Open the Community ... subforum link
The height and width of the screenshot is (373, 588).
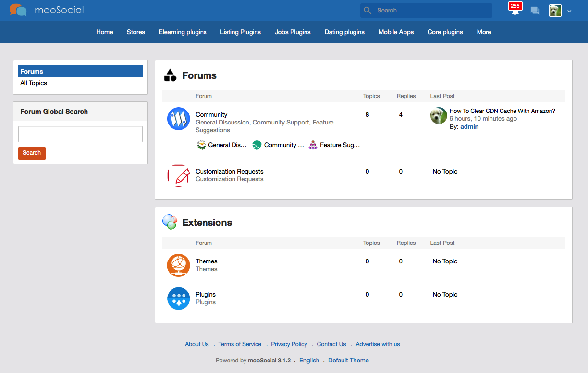click(284, 145)
